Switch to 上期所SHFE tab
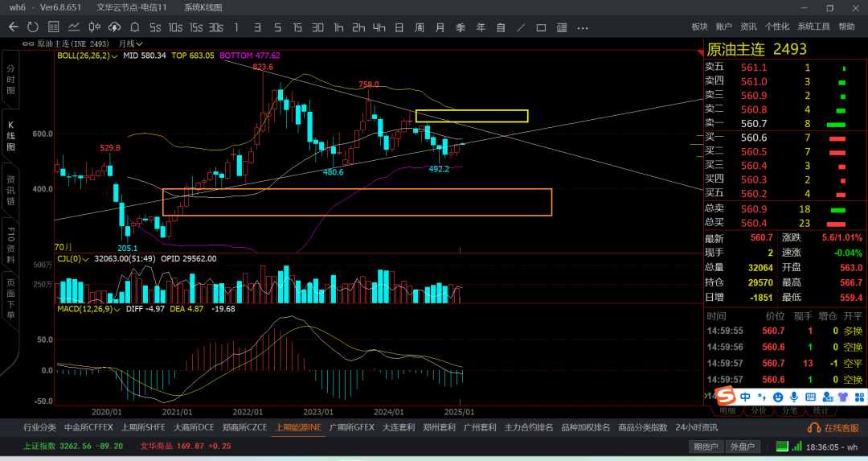This screenshot has height=461, width=868. point(143,428)
